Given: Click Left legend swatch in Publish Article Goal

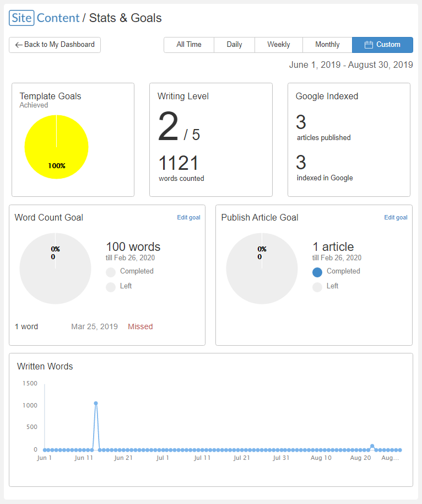Looking at the screenshot, I should [317, 287].
